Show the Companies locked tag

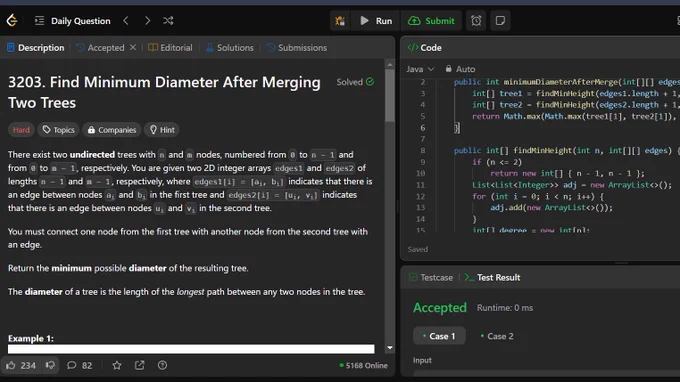point(112,130)
